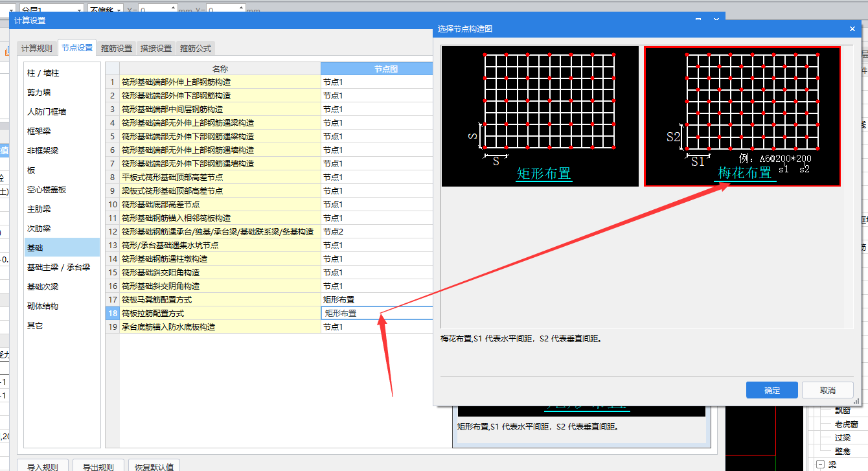Select row 平板式筏形基础顶部高差节点
This screenshot has width=868, height=471.
[x=220, y=178]
